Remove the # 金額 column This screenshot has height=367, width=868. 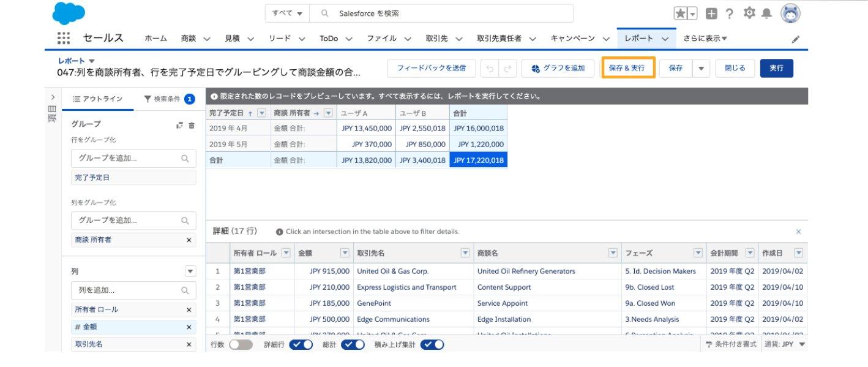pos(189,327)
